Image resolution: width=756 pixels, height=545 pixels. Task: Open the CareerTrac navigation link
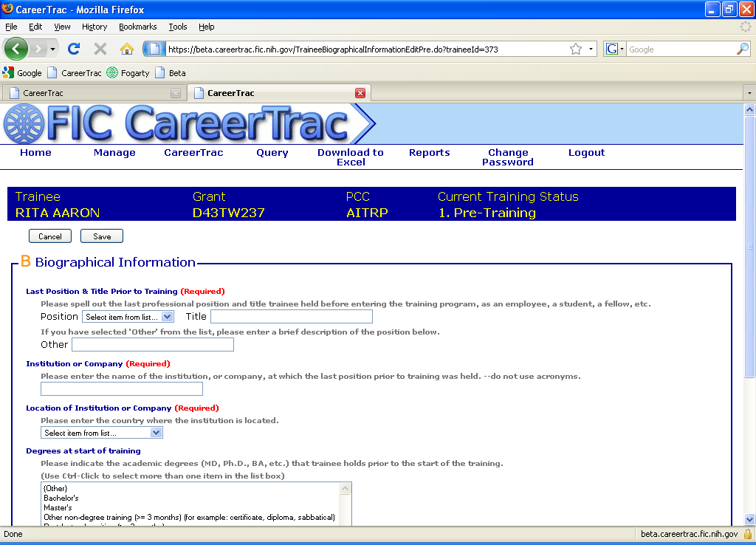click(x=193, y=152)
